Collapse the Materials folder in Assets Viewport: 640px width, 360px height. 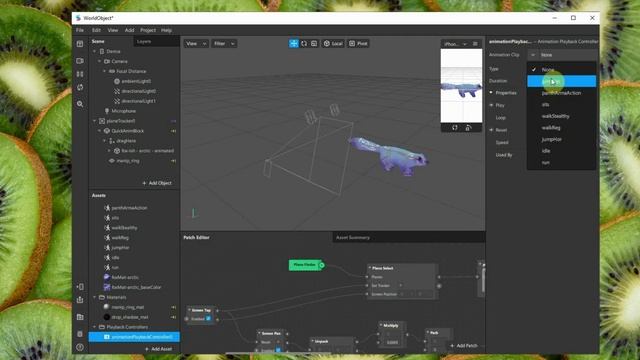point(95,297)
